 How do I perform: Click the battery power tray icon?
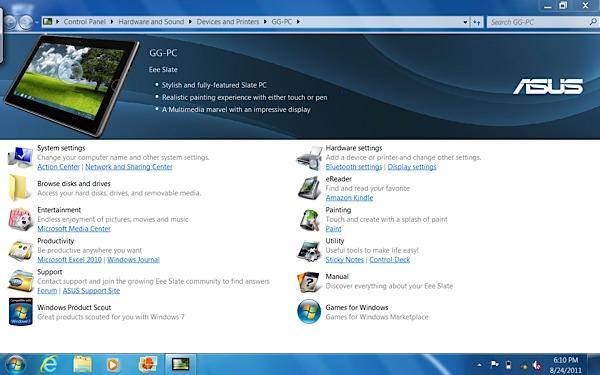508,365
